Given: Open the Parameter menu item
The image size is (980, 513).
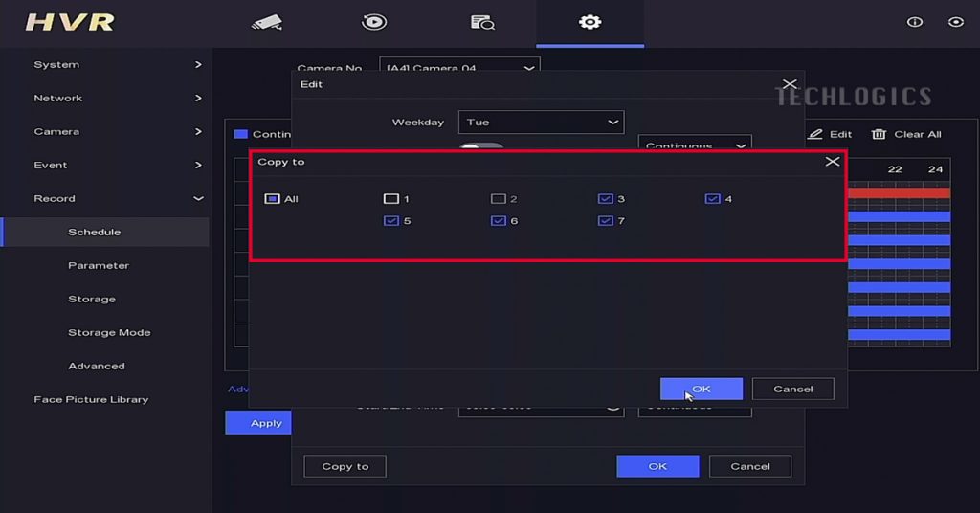Looking at the screenshot, I should pos(99,266).
